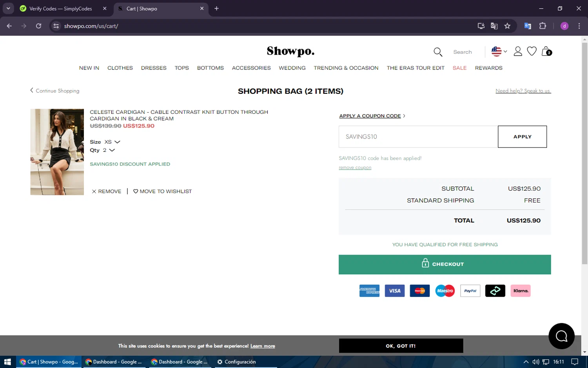Open the account profile icon
588x368 pixels.
click(518, 51)
